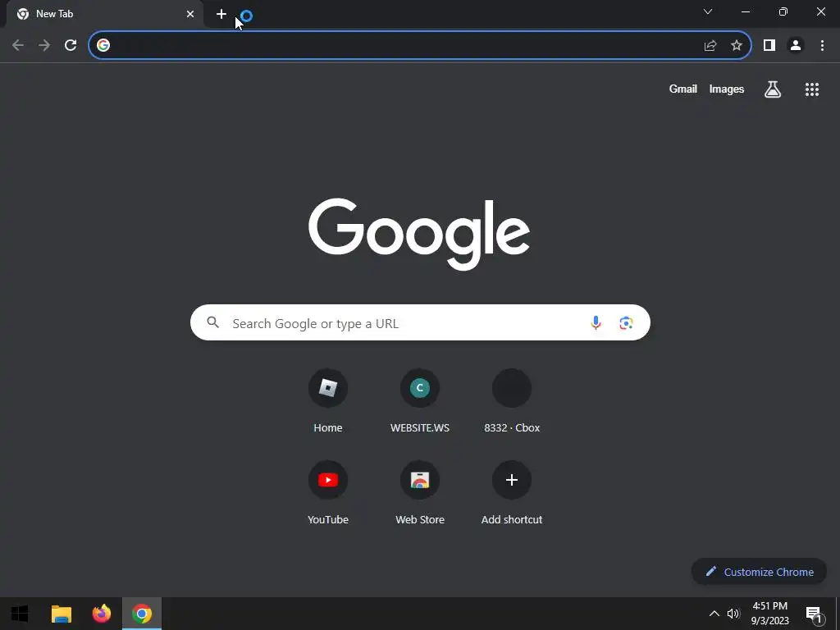
Task: Open the Search Labs flask icon
Action: pyautogui.click(x=773, y=89)
